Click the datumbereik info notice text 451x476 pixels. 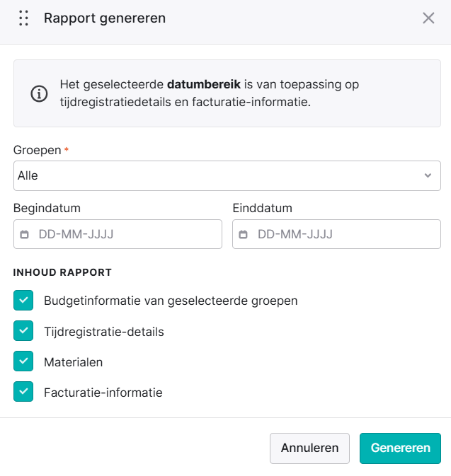[210, 93]
